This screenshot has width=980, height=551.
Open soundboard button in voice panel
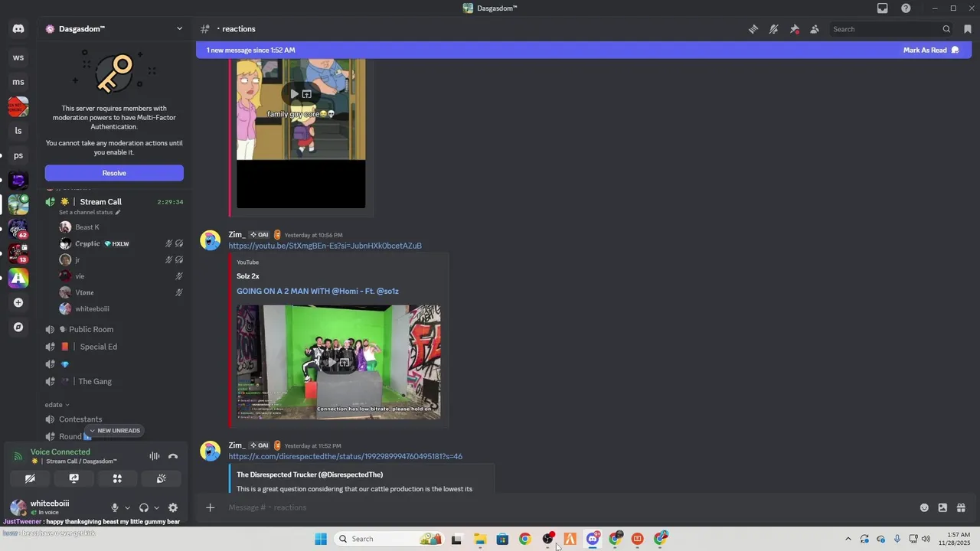tap(162, 478)
